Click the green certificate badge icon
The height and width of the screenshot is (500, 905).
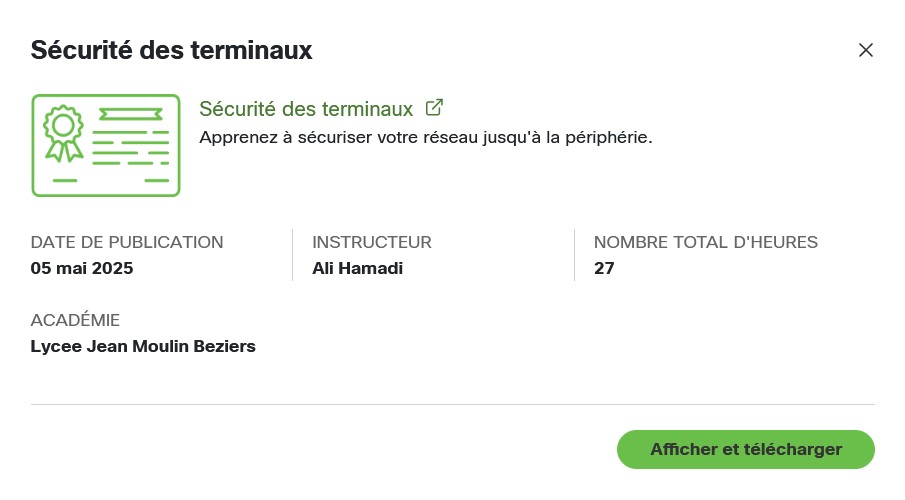(x=106, y=145)
